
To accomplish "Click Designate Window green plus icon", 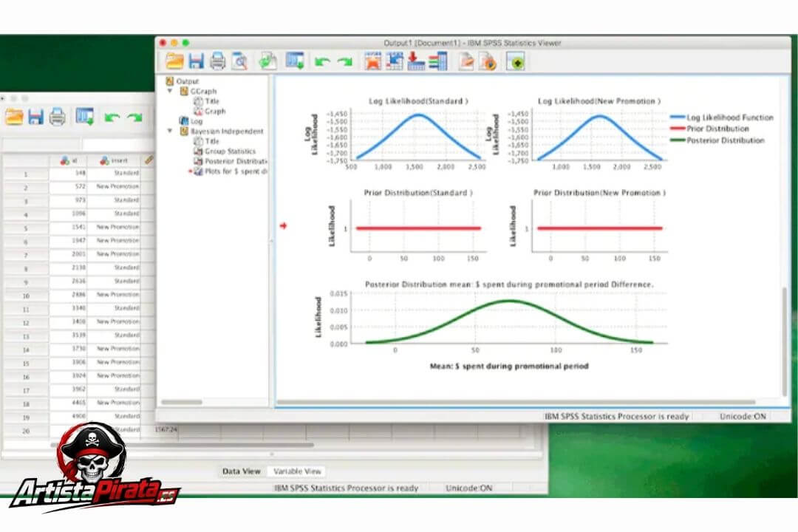I will click(x=516, y=61).
